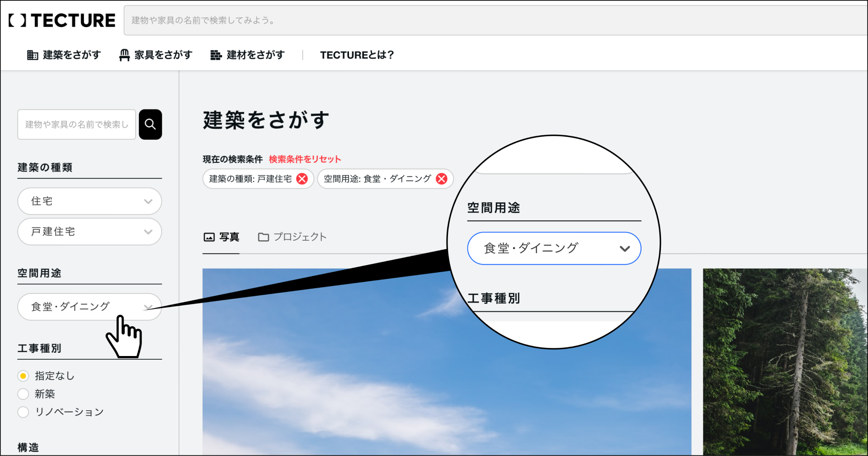
Task: Select the リノベーション radio button
Action: pos(23,412)
